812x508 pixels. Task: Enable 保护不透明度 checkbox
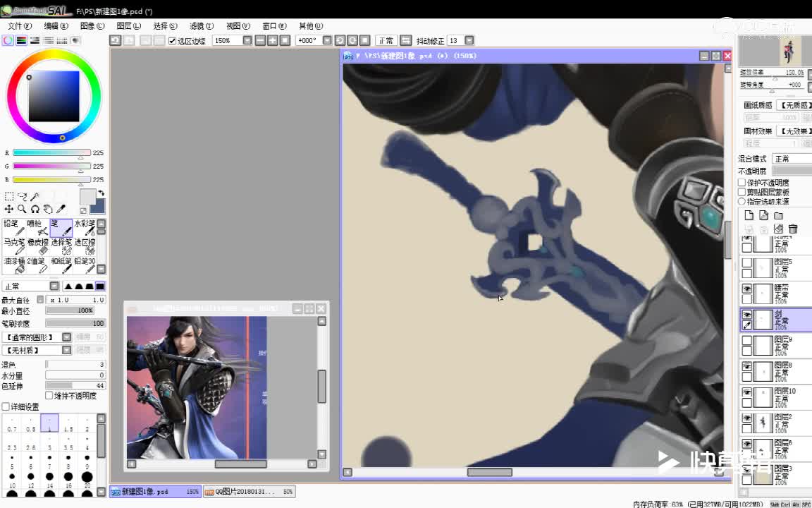[x=742, y=183]
